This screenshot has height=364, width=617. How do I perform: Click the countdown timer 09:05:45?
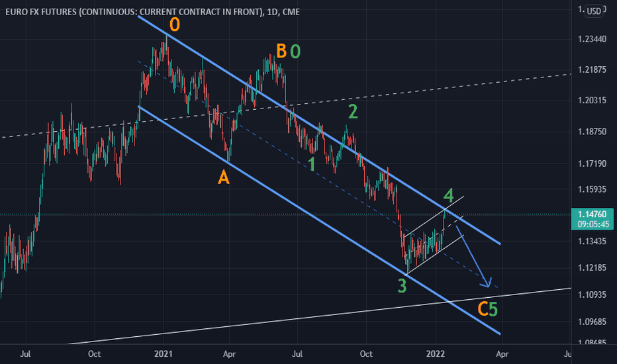(x=593, y=224)
